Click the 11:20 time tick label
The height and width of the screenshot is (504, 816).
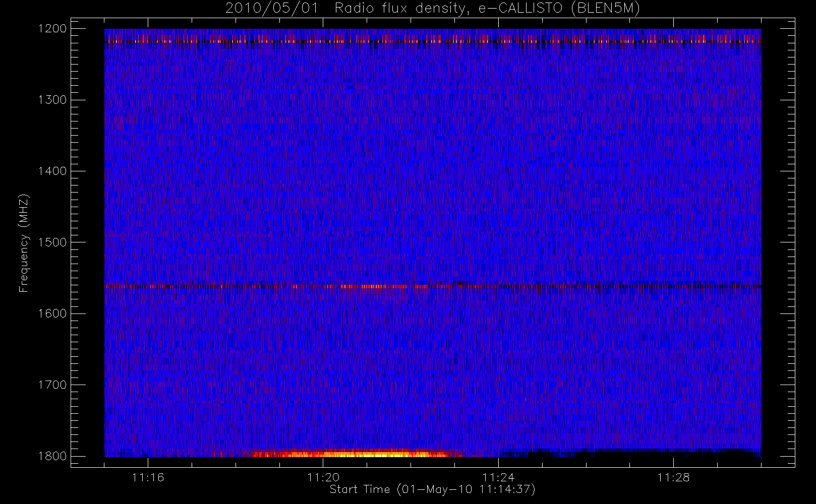[323, 477]
